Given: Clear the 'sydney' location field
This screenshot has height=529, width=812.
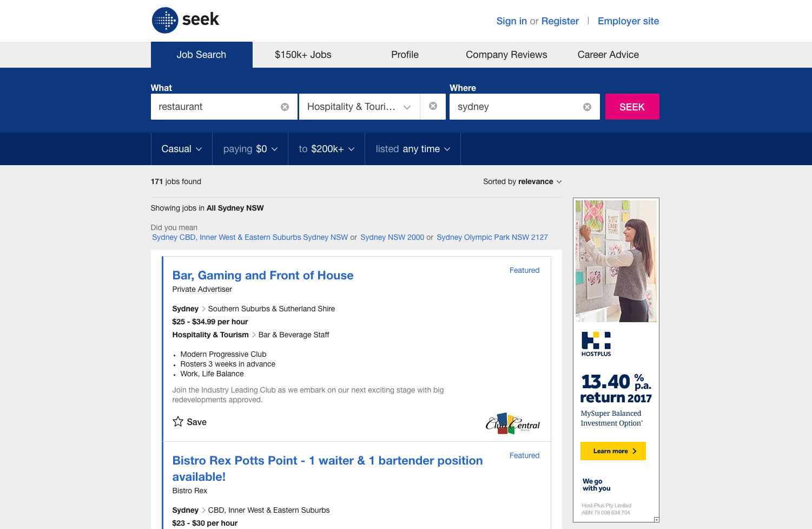Looking at the screenshot, I should (x=587, y=107).
